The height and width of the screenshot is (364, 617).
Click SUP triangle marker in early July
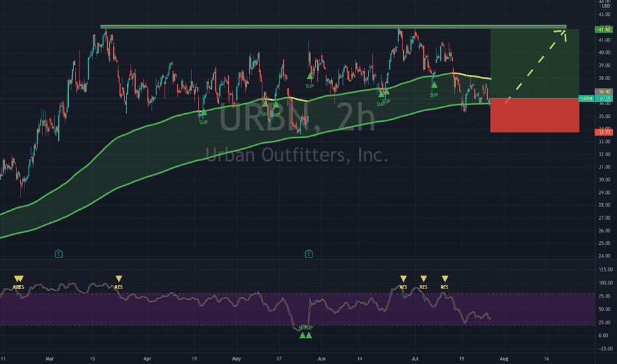click(x=434, y=85)
